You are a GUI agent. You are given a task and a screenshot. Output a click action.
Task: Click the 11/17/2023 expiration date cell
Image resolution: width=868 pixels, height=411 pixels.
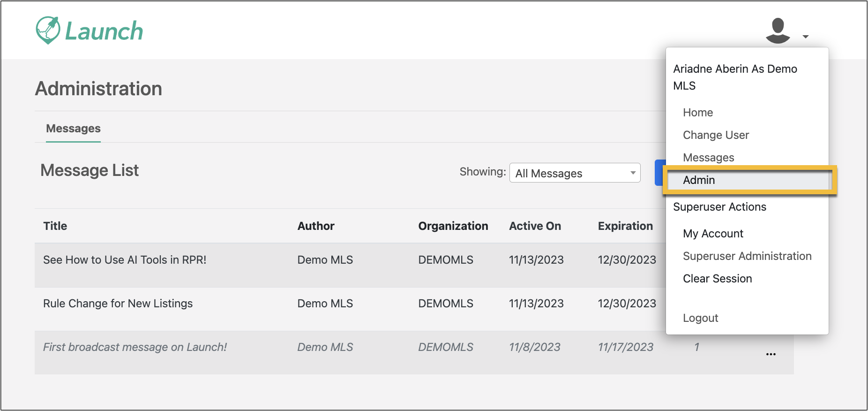tap(626, 347)
